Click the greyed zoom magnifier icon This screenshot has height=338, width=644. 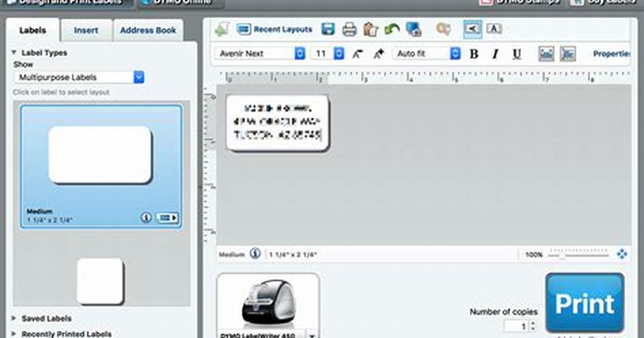[x=443, y=29]
